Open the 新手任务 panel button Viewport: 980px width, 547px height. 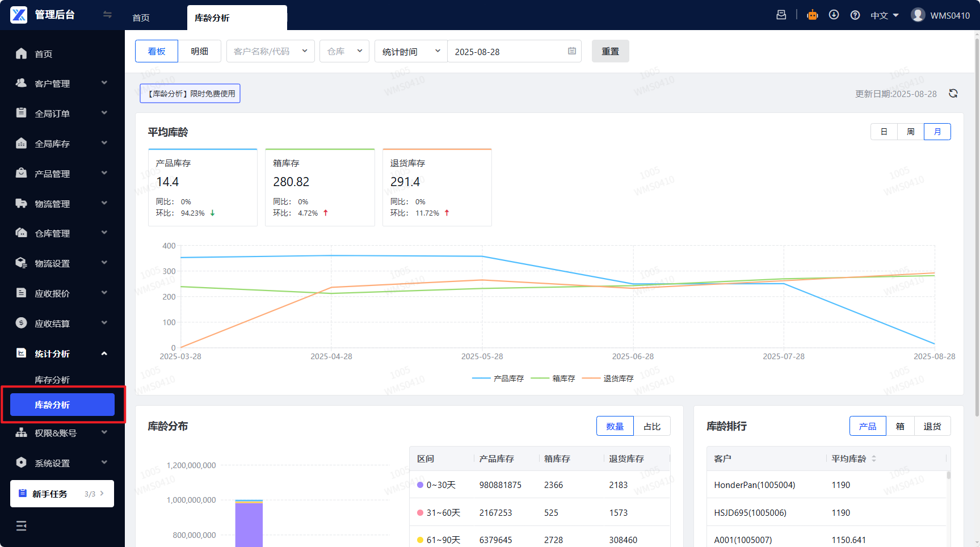(62, 494)
